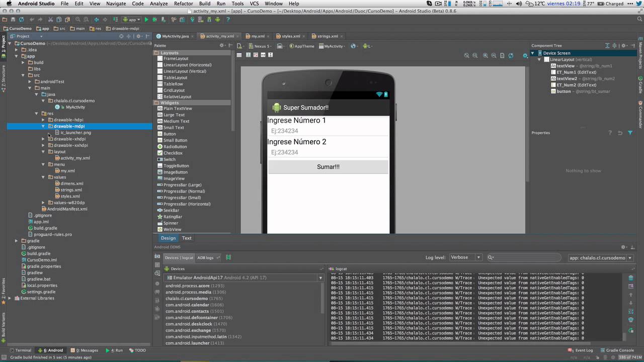Click the Refresh preview icon in designer
Viewport: 644px width, 362px height.
(511, 55)
